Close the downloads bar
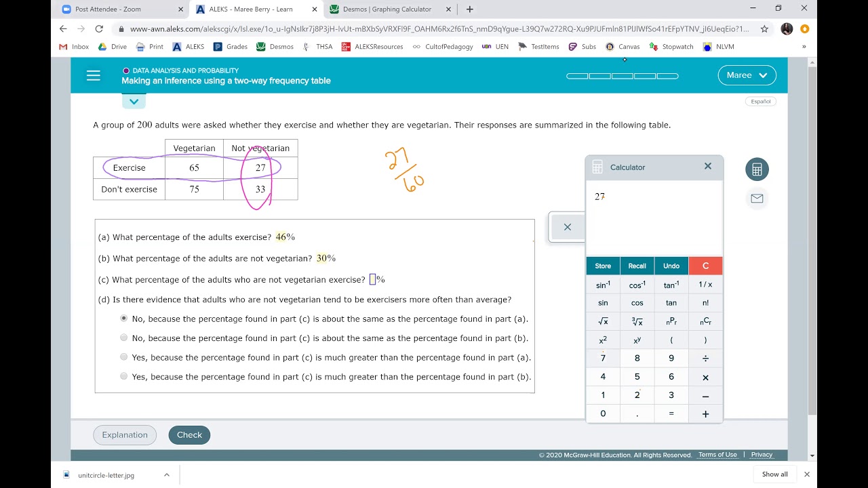The height and width of the screenshot is (488, 868). [x=807, y=474]
